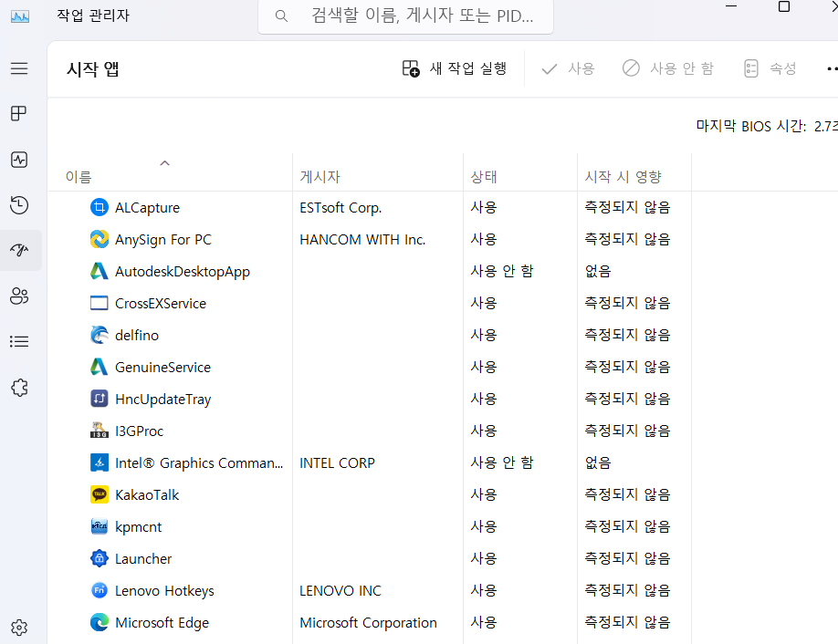This screenshot has width=838, height=644.
Task: Click the delfino dolphin icon
Action: pos(100,335)
